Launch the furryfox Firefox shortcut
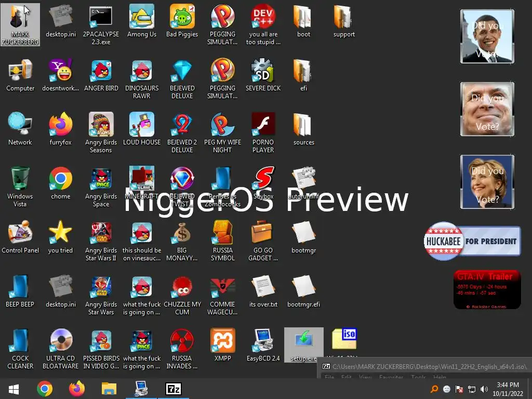 [60, 129]
